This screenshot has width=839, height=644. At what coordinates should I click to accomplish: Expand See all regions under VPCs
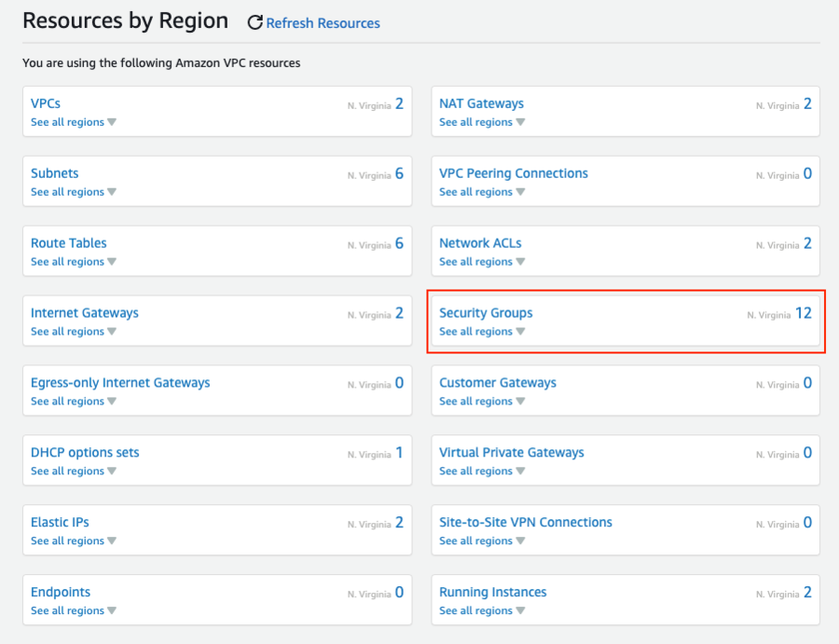click(74, 122)
